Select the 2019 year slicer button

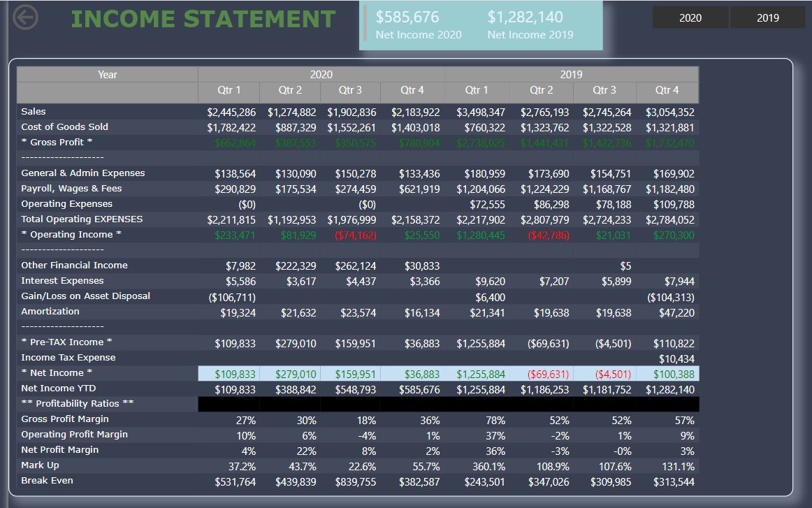pos(768,17)
